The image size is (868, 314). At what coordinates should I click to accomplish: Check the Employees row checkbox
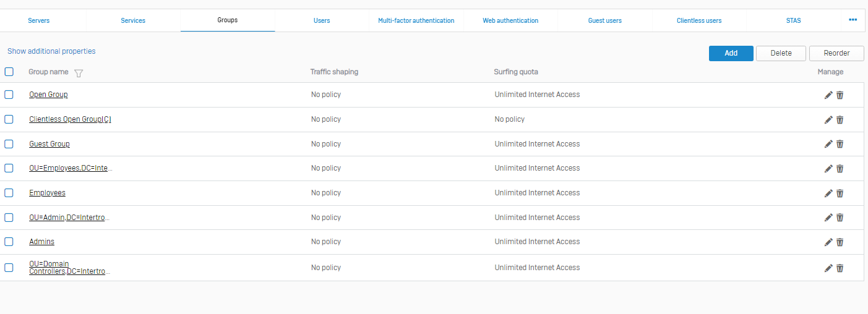point(9,193)
